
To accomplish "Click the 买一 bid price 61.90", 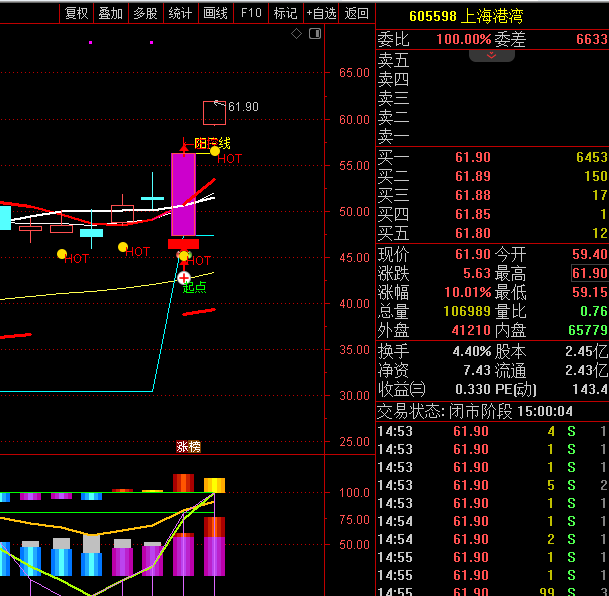I will (472, 158).
